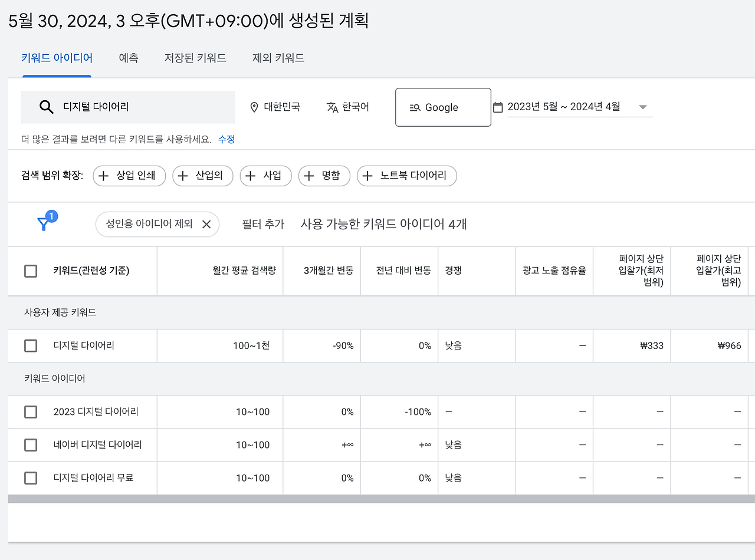
Task: Add the 상업 인쇄 search expansion chip
Action: click(129, 176)
